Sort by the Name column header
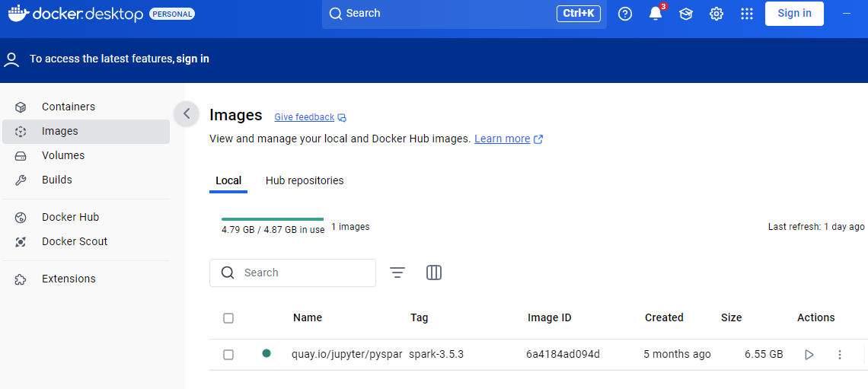 point(308,317)
